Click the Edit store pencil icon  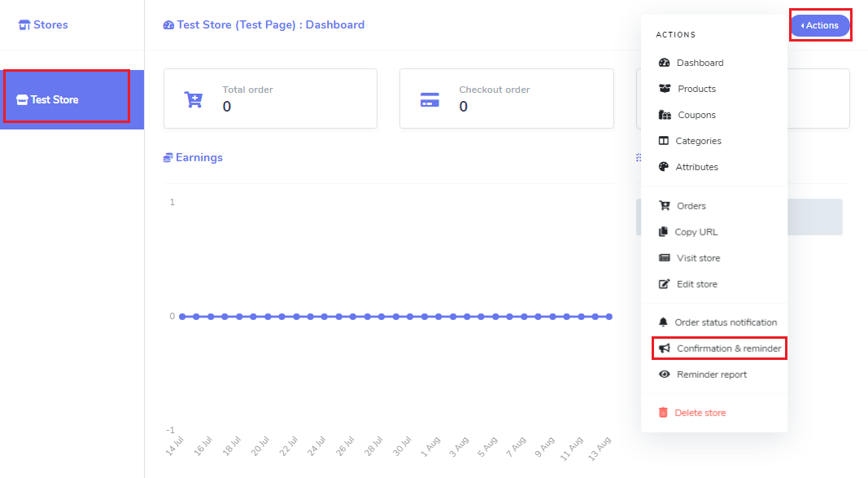664,284
